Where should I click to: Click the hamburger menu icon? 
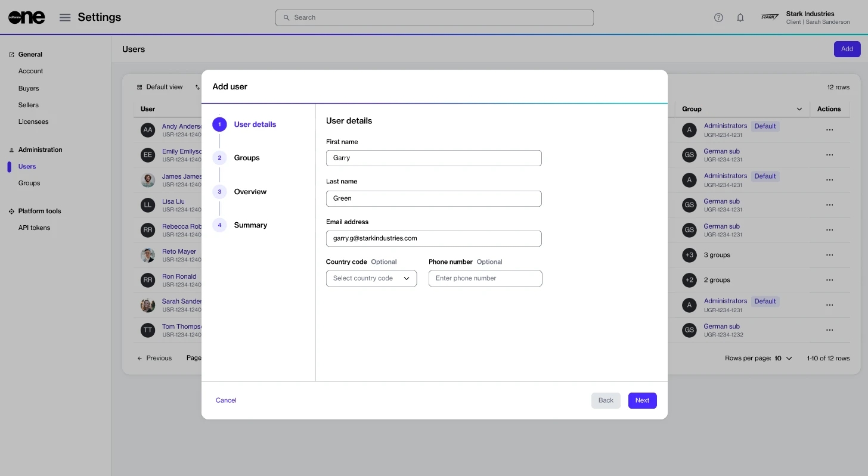[65, 17]
